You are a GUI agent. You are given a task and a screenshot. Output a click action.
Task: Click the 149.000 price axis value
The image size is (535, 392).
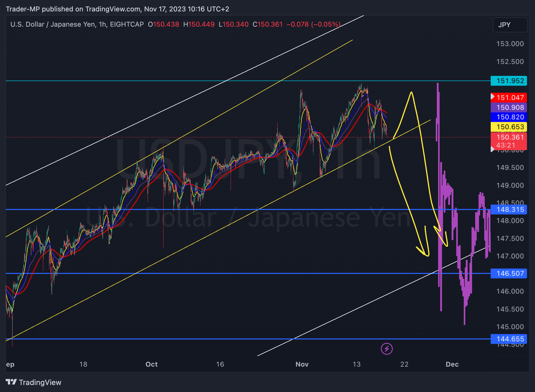510,185
